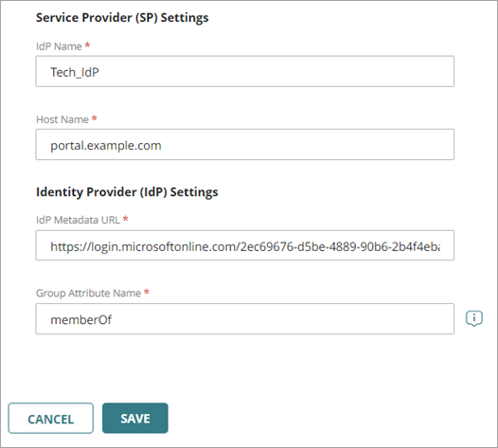This screenshot has height=448, width=498.
Task: Click the CANCEL button
Action: click(x=51, y=418)
